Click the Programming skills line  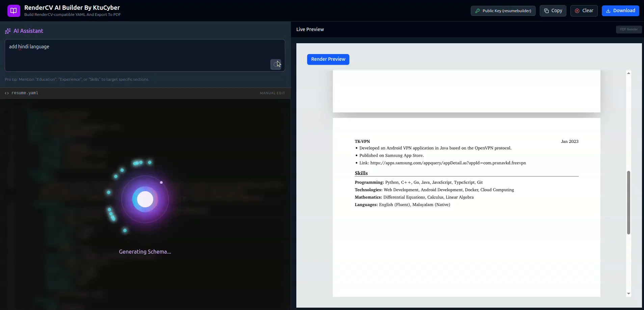tap(419, 182)
